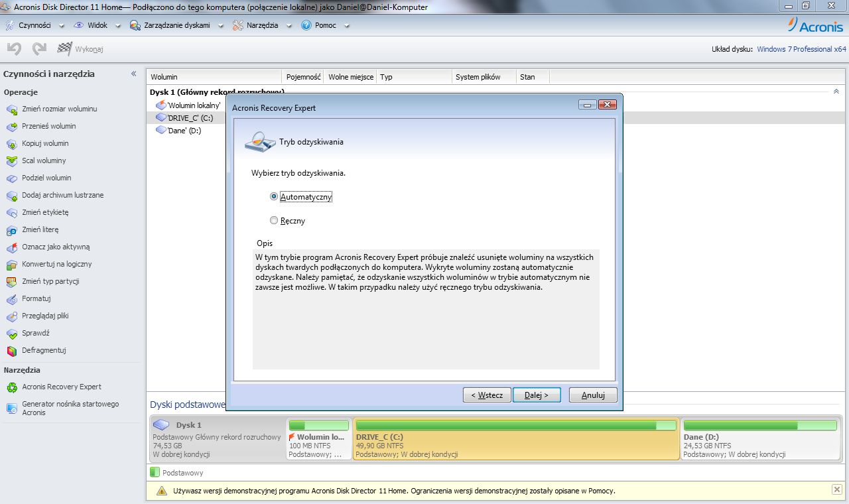Collapse the Dysk 1 volume group
Image resolution: width=849 pixels, height=504 pixels.
click(x=836, y=92)
